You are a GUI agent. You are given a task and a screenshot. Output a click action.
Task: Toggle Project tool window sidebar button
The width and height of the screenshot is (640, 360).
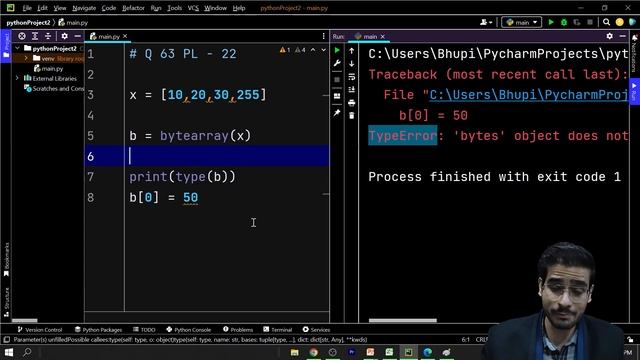tap(6, 45)
